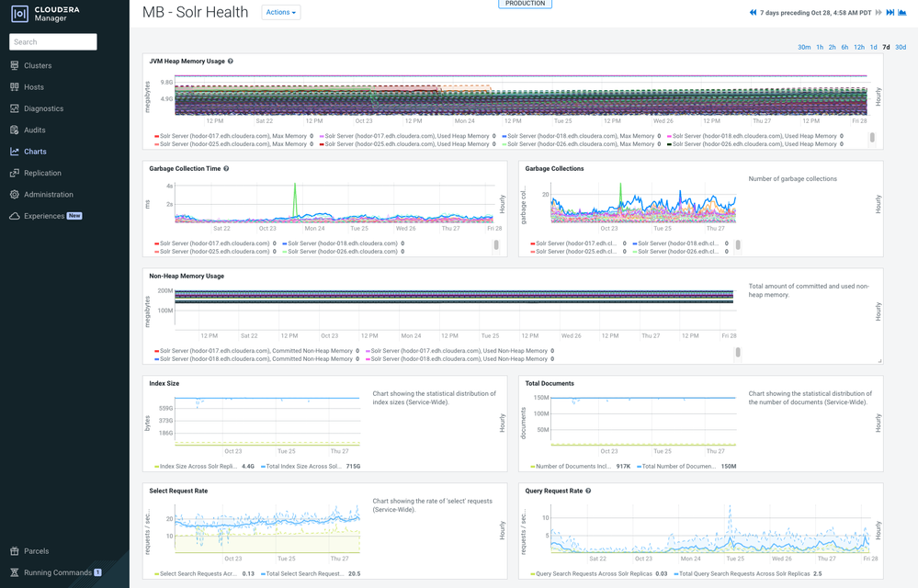Open the Experiences item marked New
The width and height of the screenshot is (918, 588).
52,216
